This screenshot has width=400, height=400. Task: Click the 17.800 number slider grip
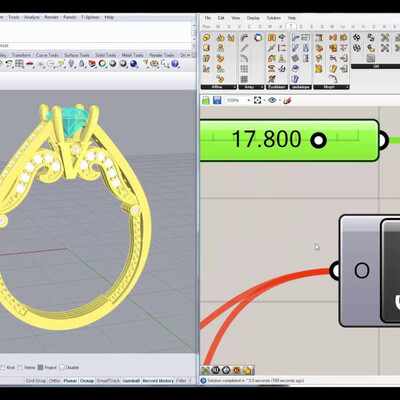319,140
